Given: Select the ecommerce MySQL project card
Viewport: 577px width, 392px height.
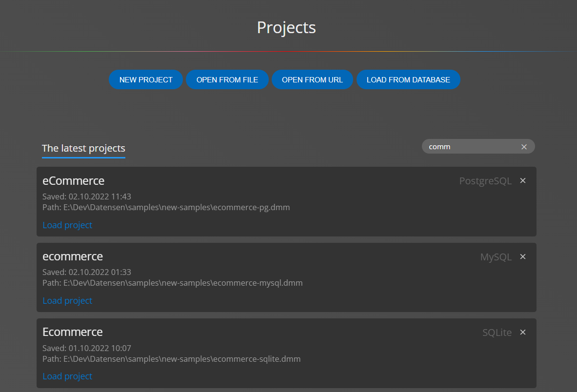Looking at the screenshot, I should [x=286, y=277].
